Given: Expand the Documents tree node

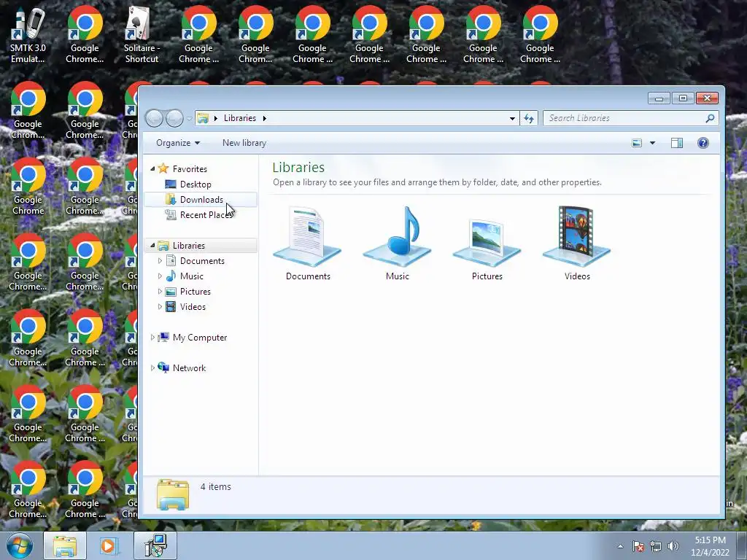Looking at the screenshot, I should [160, 261].
